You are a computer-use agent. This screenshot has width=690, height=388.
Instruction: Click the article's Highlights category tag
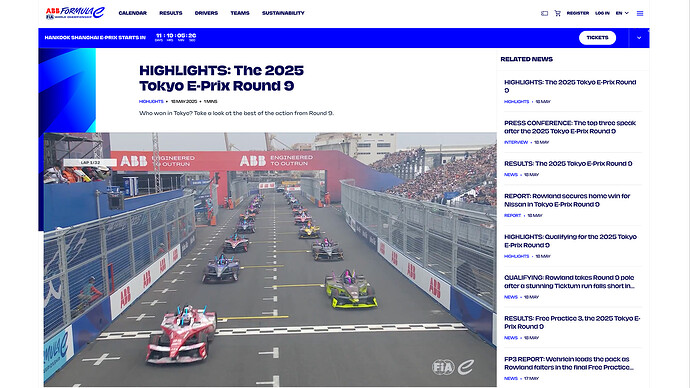point(151,102)
